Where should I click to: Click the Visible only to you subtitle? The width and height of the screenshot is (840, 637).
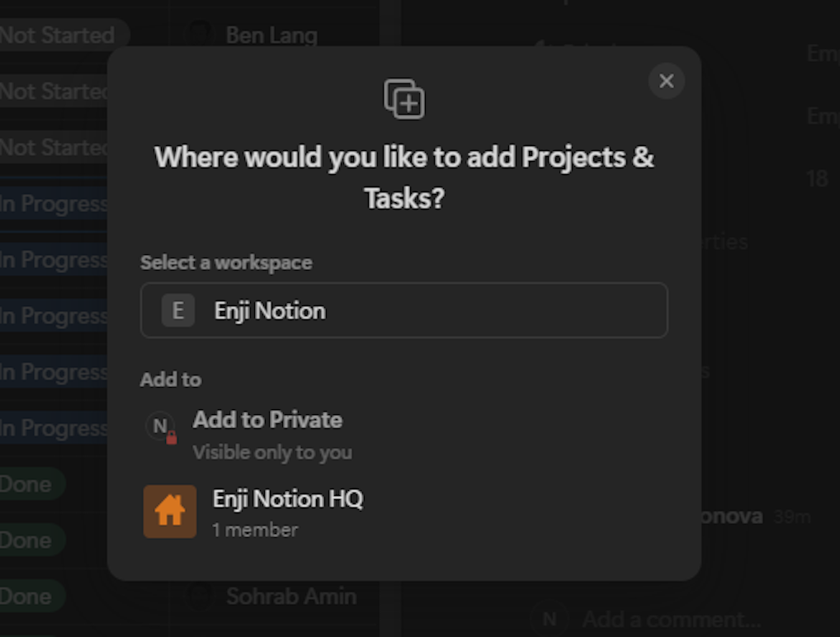(272, 452)
